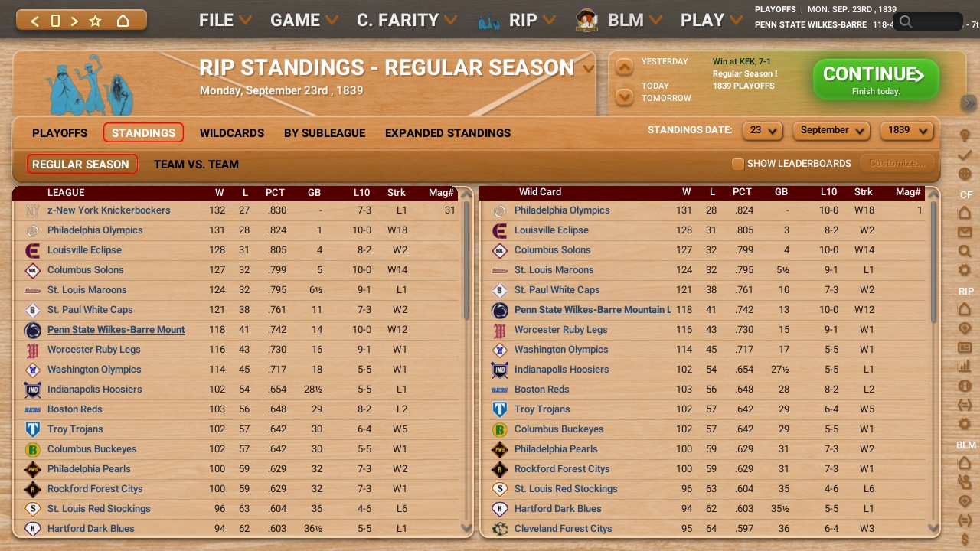Click the magnifier icon in CF sidebar section

(965, 251)
